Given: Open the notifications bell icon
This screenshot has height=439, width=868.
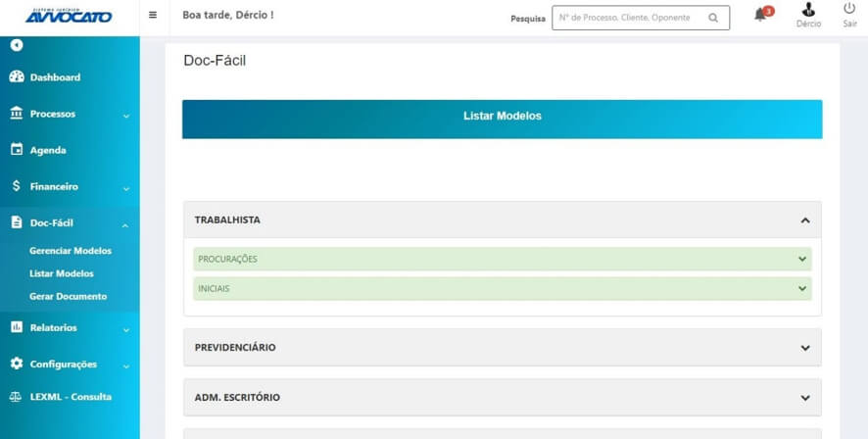Looking at the screenshot, I should click(x=760, y=16).
